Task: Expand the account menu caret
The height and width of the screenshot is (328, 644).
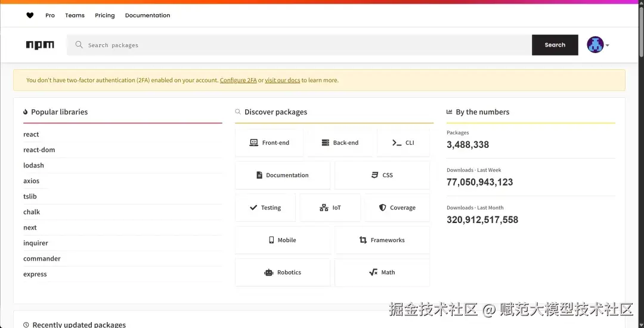Action: [x=608, y=45]
